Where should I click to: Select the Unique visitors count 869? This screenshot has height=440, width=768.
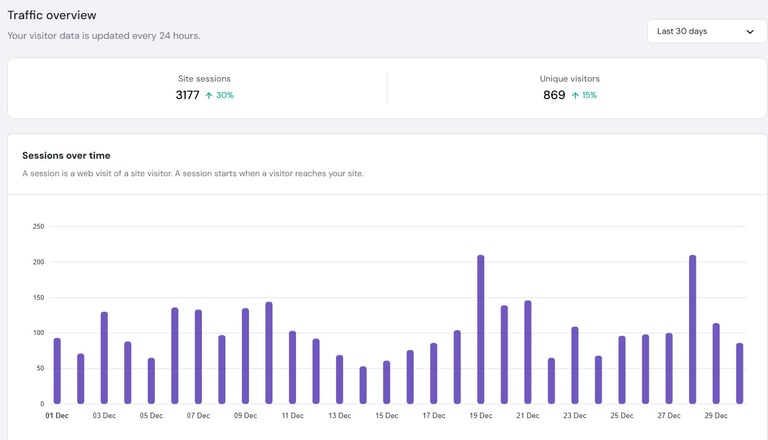pyautogui.click(x=554, y=95)
